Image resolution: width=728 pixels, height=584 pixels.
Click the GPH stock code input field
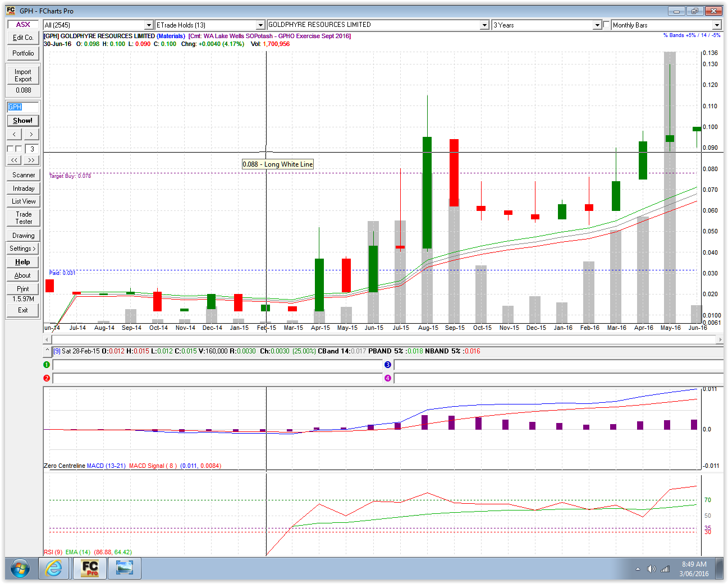23,107
